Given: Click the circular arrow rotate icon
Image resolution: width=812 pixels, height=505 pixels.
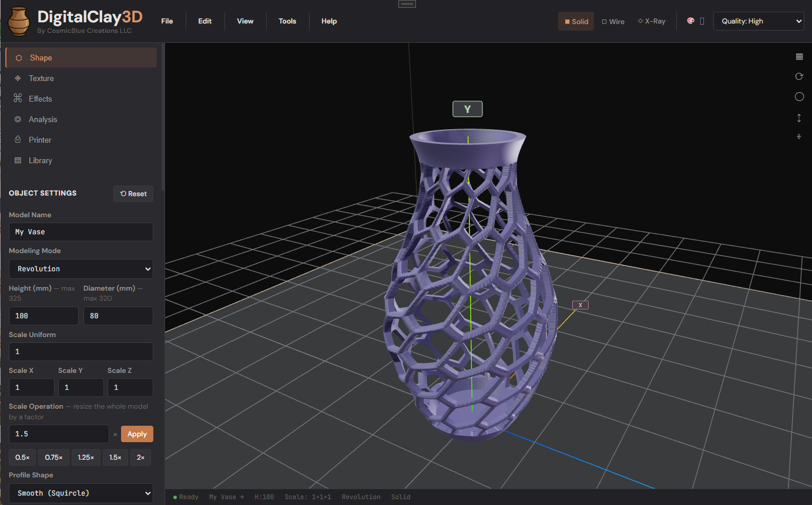Looking at the screenshot, I should click(799, 76).
